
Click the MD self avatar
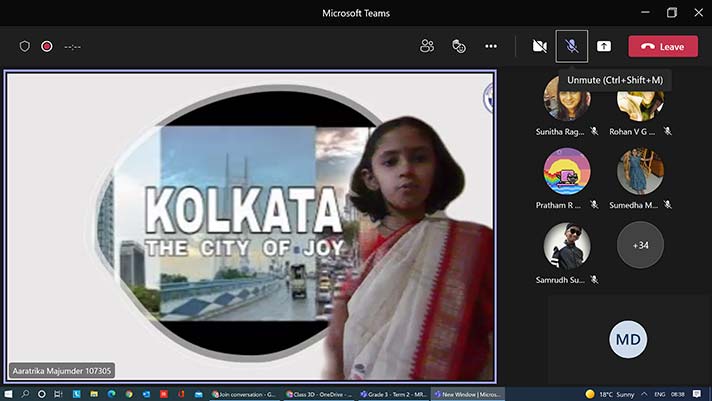[628, 340]
